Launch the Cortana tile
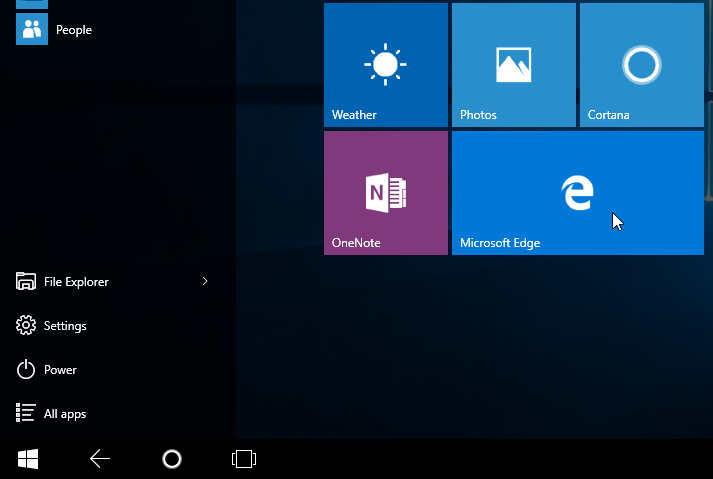The width and height of the screenshot is (713, 479). (x=642, y=65)
